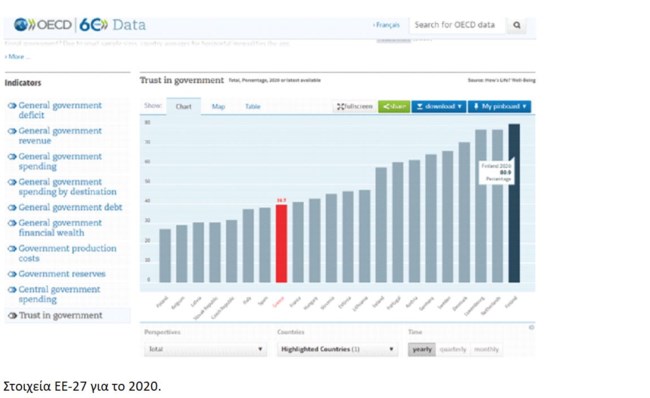Switch to the Map tab
650x398 pixels.
pyautogui.click(x=218, y=107)
